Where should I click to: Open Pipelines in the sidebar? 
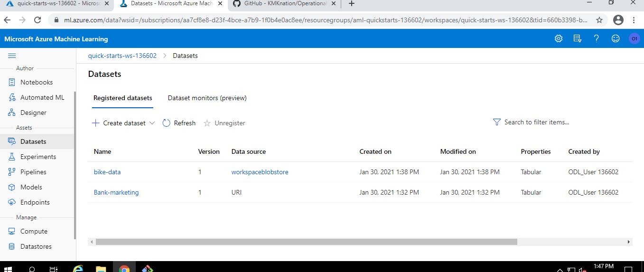[33, 172]
